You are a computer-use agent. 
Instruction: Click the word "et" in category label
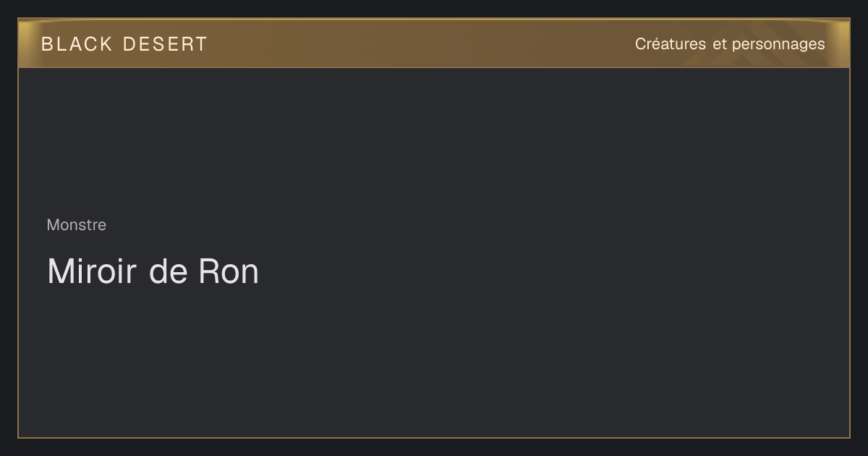pos(719,44)
